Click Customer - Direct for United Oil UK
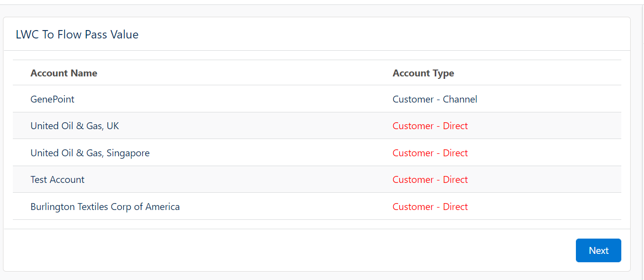This screenshot has width=644, height=280. pos(430,126)
